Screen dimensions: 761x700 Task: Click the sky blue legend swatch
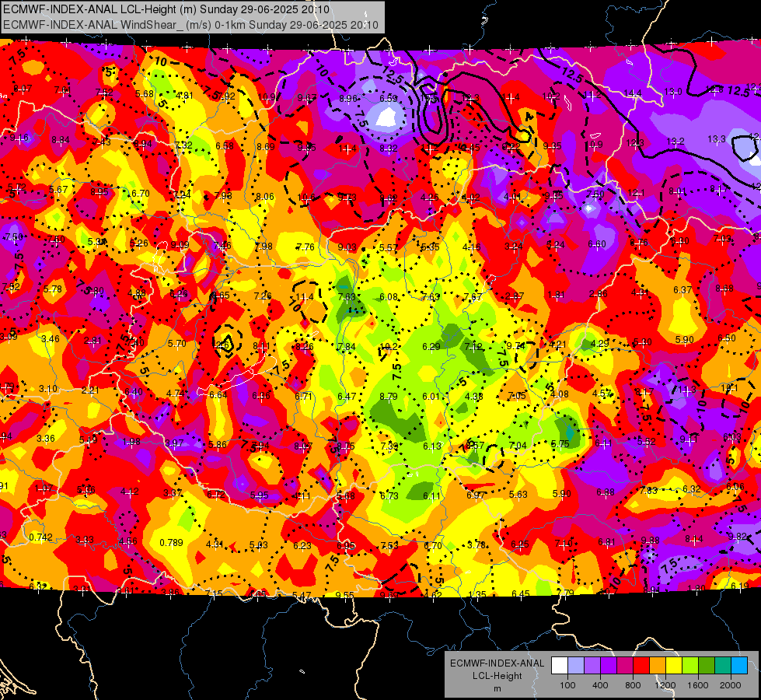pyautogui.click(x=739, y=666)
